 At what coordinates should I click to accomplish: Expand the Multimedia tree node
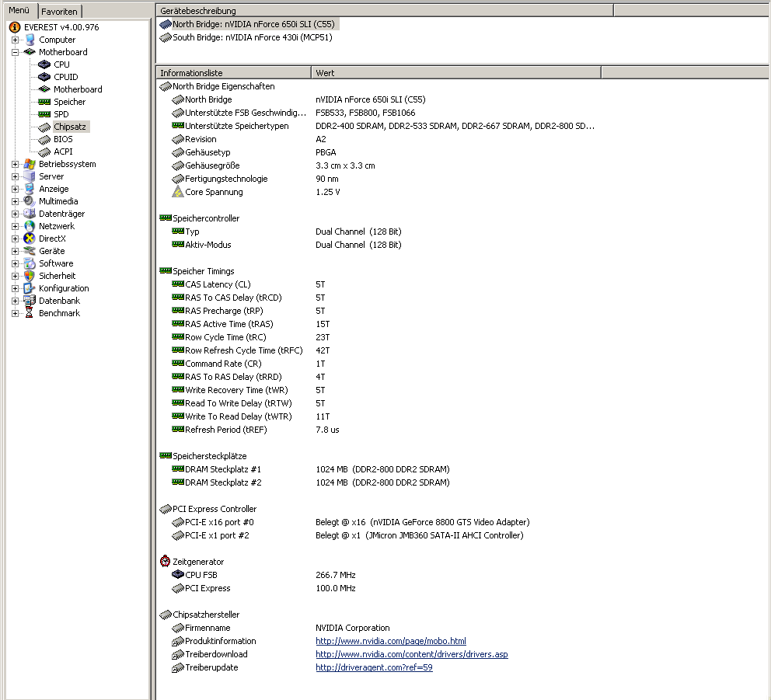(x=16, y=201)
